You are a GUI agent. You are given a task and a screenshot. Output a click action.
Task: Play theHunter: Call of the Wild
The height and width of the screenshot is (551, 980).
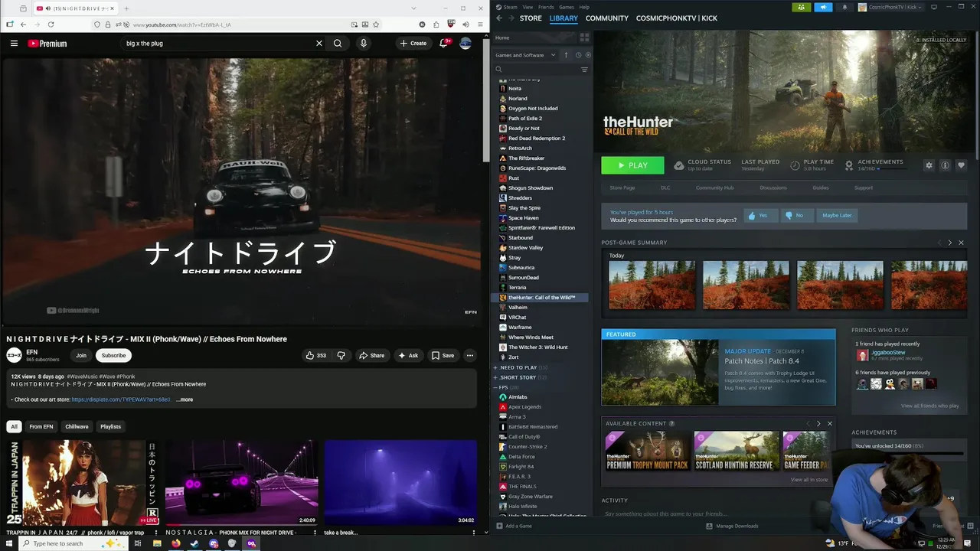[632, 165]
